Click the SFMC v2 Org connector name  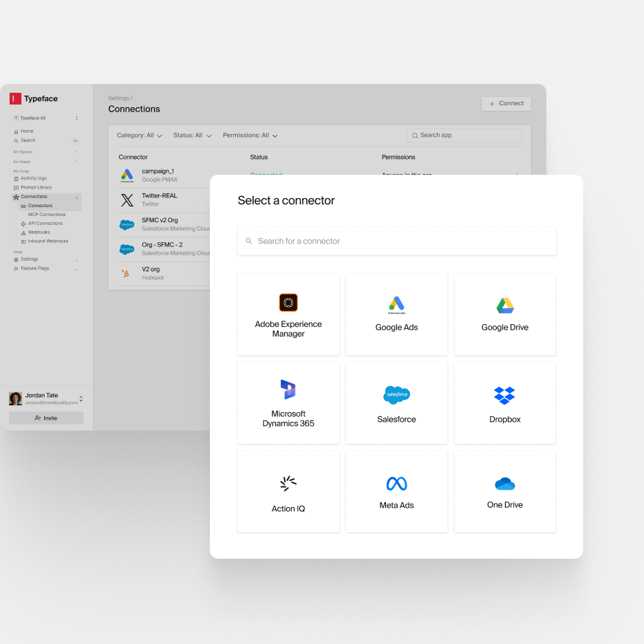(x=160, y=220)
